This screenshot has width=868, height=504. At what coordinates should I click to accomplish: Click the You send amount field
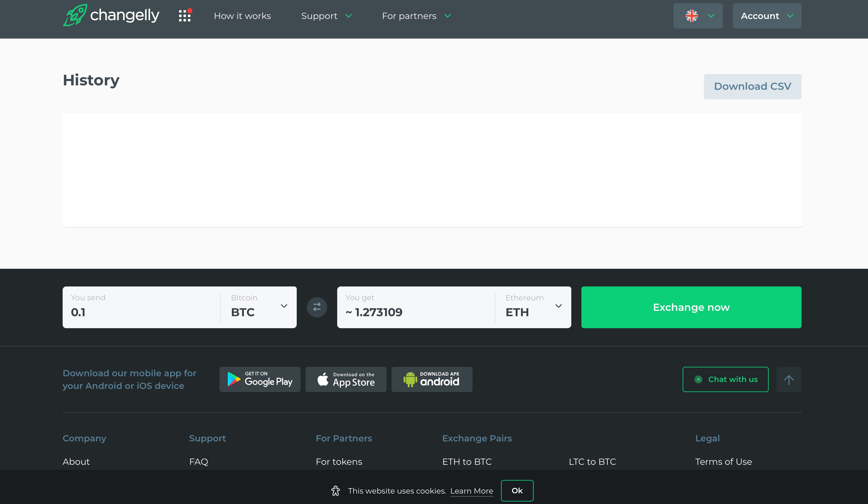tap(141, 311)
